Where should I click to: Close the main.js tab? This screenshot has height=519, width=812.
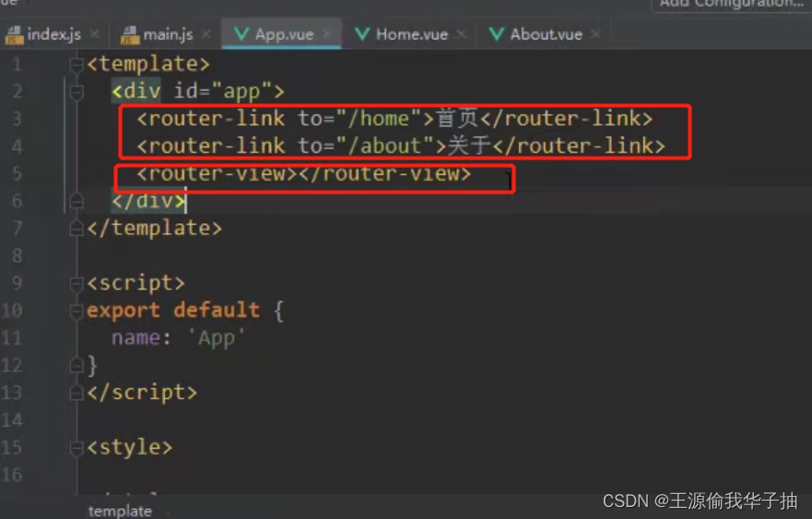[x=206, y=34]
